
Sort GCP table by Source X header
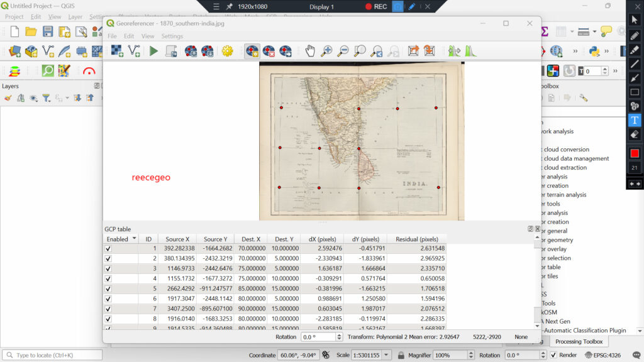click(177, 239)
